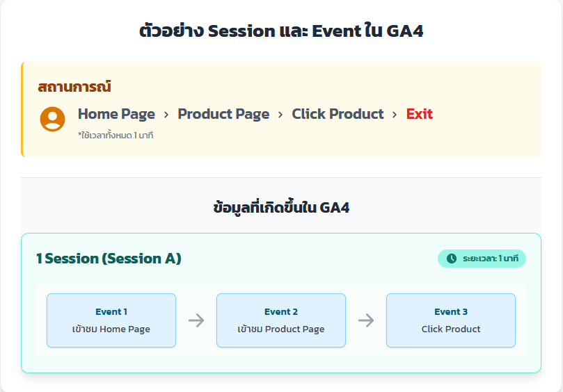Image resolution: width=563 pixels, height=392 pixels.
Task: Select the Home Page step
Action: coord(116,114)
